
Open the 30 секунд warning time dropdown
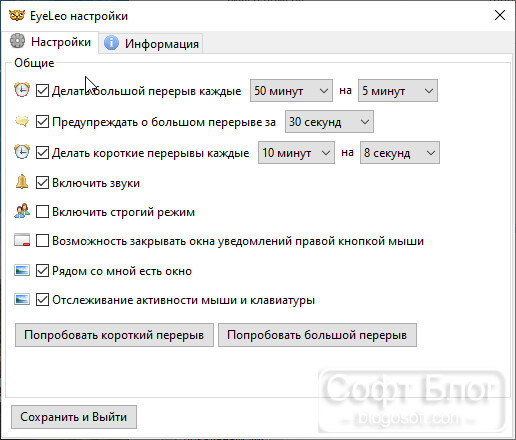point(329,122)
